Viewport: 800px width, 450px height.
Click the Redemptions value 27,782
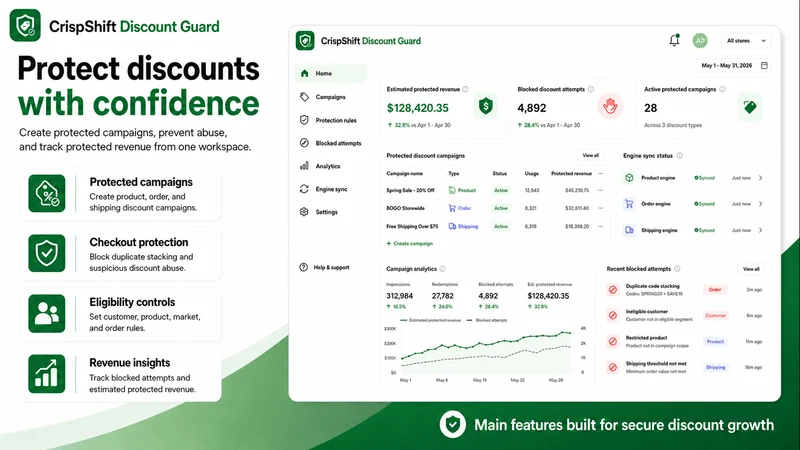point(442,296)
